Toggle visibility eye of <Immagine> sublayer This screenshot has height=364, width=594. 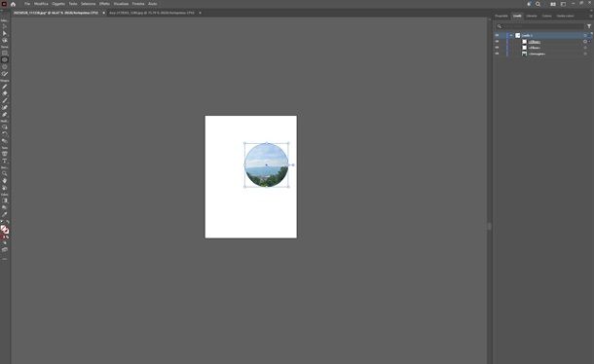click(497, 54)
